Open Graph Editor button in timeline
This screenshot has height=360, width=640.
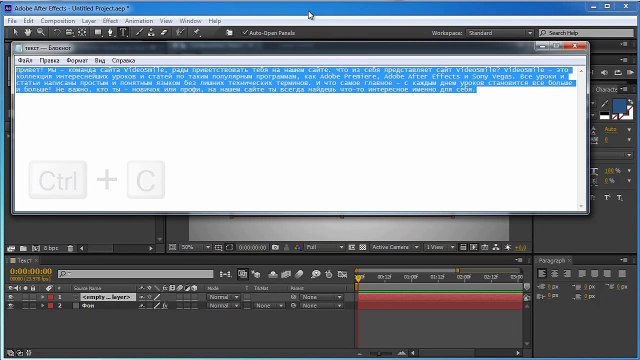[342, 274]
